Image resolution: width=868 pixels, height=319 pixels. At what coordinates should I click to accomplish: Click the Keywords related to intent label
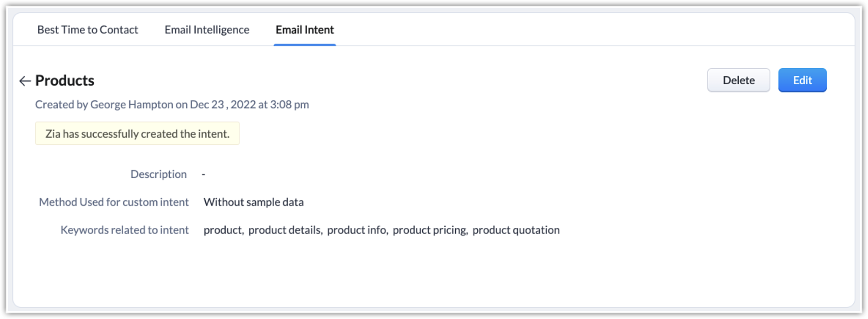click(x=125, y=229)
